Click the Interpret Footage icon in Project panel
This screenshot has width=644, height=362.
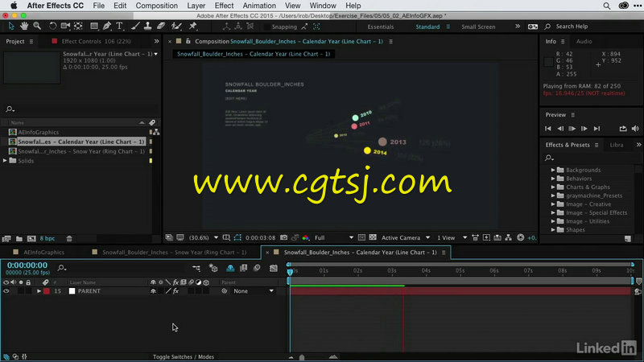6,238
